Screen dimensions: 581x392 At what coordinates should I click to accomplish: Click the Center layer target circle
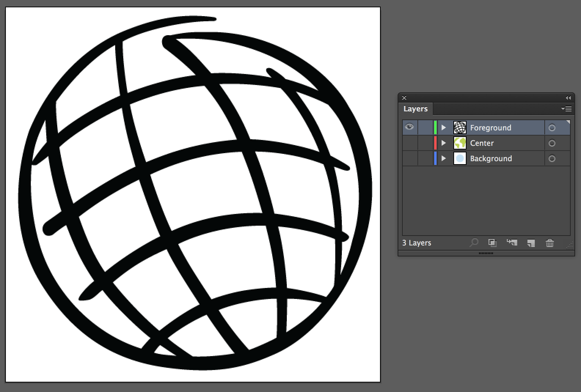pos(552,143)
